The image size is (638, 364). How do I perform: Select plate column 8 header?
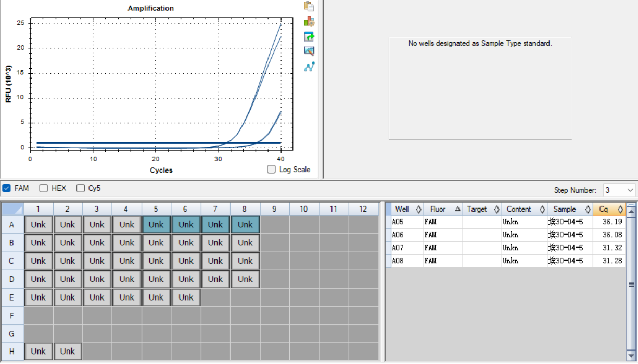click(245, 209)
